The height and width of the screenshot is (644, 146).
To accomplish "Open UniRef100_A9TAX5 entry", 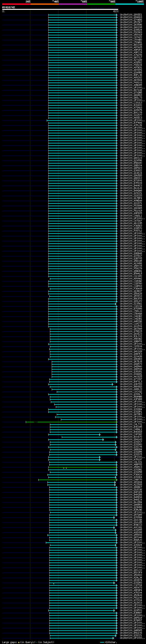I will click(x=131, y=47).
